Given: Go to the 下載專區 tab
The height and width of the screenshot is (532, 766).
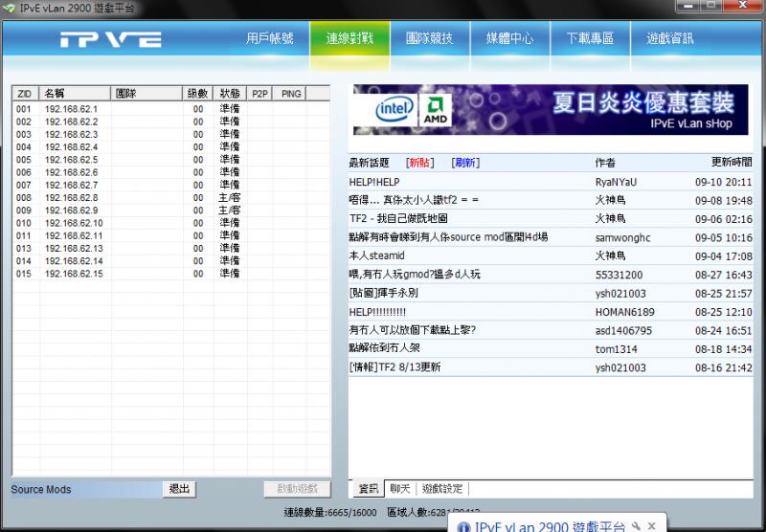Looking at the screenshot, I should 589,39.
